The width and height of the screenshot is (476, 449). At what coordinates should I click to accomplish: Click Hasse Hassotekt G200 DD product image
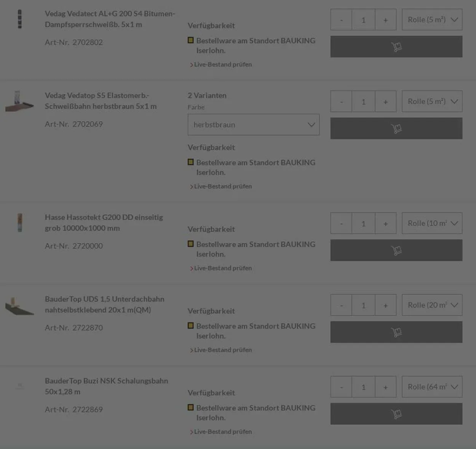pyautogui.click(x=20, y=223)
